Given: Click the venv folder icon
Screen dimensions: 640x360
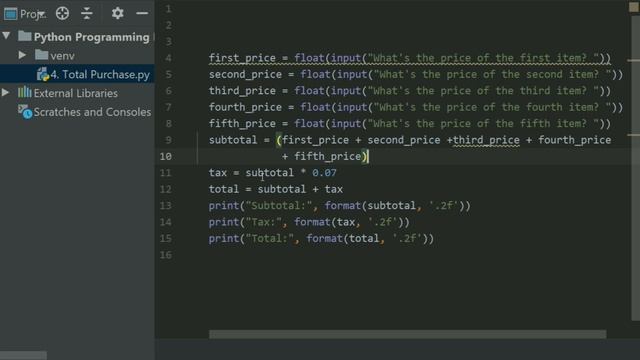Looking at the screenshot, I should (x=41, y=54).
